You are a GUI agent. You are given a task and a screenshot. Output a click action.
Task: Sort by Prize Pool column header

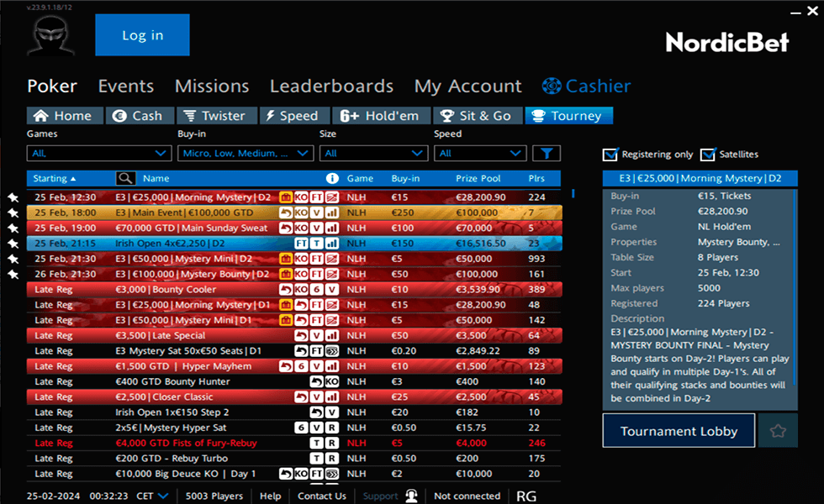(478, 178)
